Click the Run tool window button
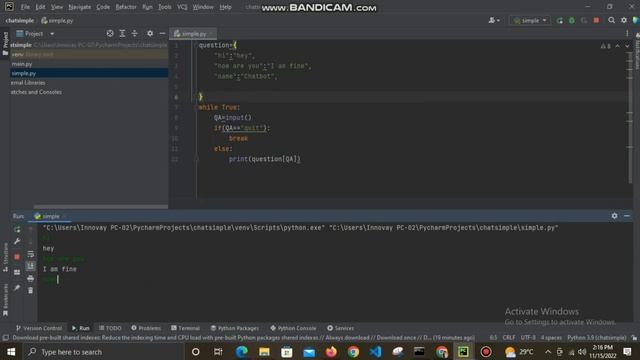 [81, 328]
